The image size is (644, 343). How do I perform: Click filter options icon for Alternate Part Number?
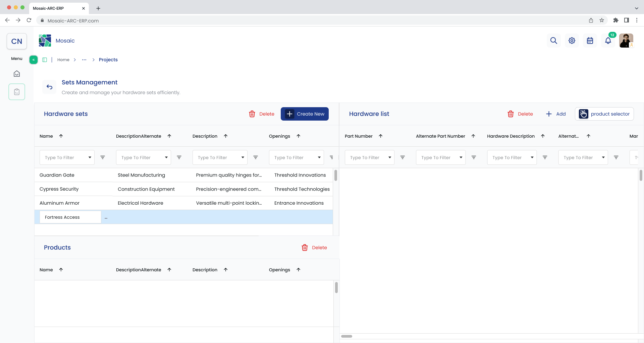[x=474, y=157]
